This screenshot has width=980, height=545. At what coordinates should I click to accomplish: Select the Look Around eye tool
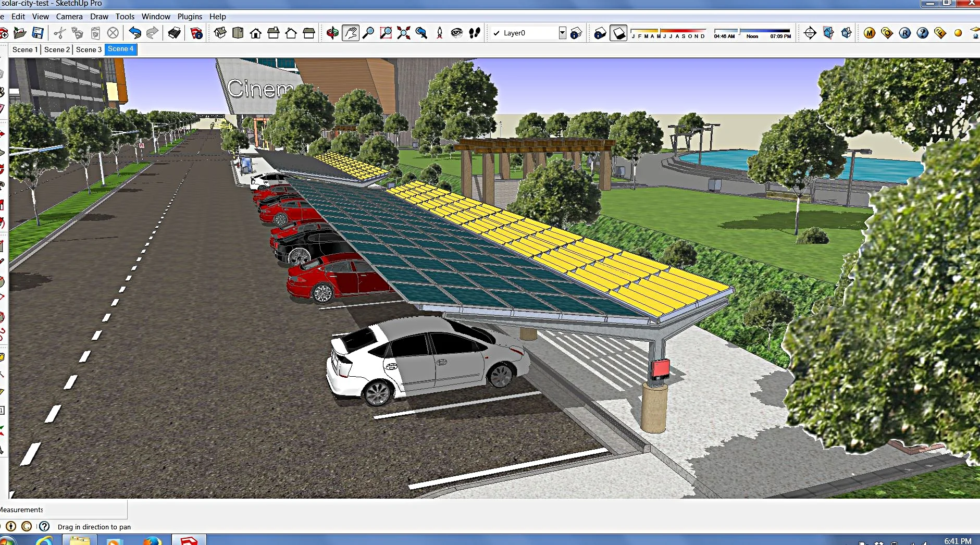coord(457,33)
